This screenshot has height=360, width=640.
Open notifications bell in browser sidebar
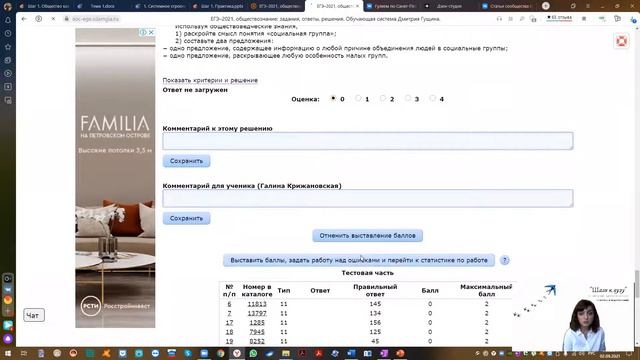click(x=8, y=20)
